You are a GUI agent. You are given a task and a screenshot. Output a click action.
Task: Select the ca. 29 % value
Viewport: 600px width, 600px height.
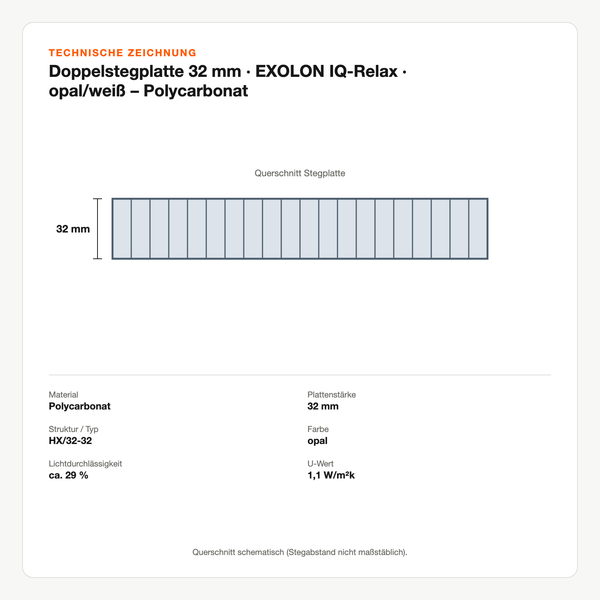[68, 475]
